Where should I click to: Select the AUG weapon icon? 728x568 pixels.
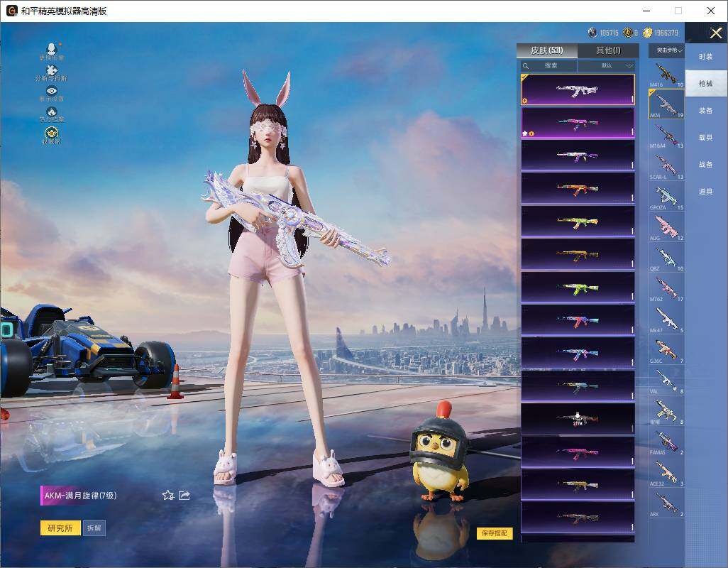666,228
